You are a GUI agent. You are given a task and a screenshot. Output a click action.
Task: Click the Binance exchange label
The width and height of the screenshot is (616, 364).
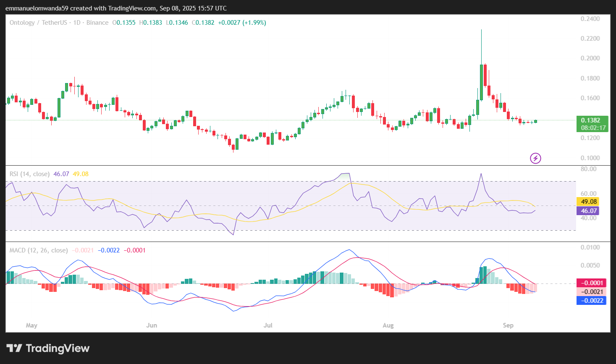pos(97,23)
